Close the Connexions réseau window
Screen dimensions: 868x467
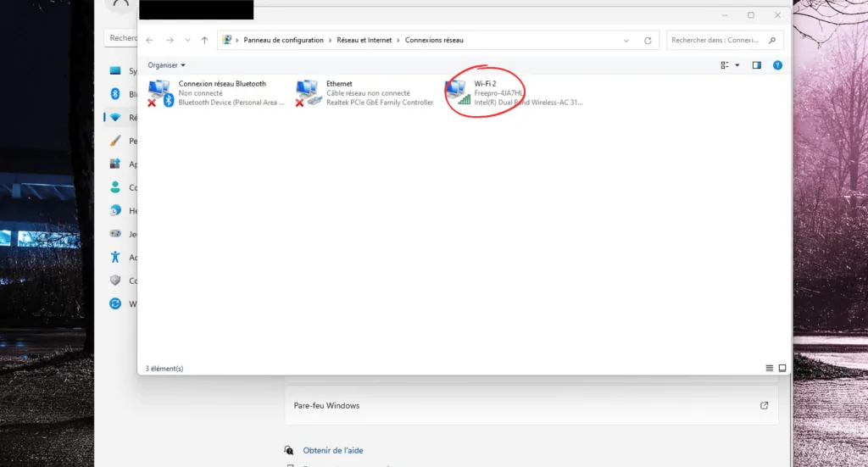coord(777,15)
